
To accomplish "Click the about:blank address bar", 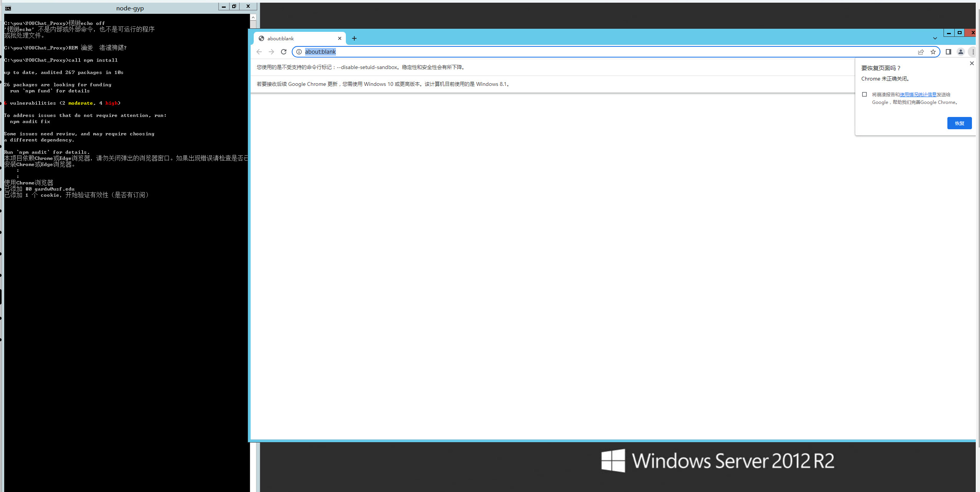I will 576,52.
